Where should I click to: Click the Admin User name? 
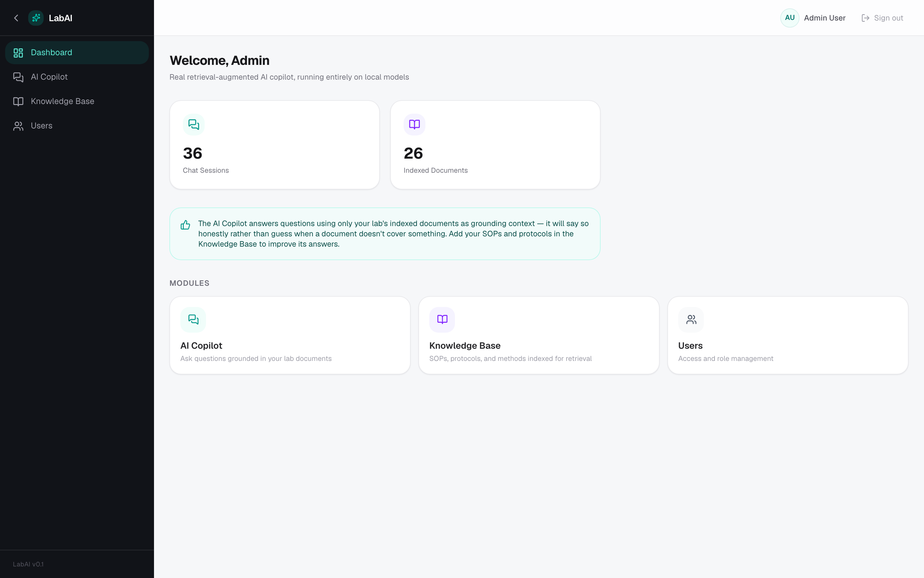(x=825, y=18)
